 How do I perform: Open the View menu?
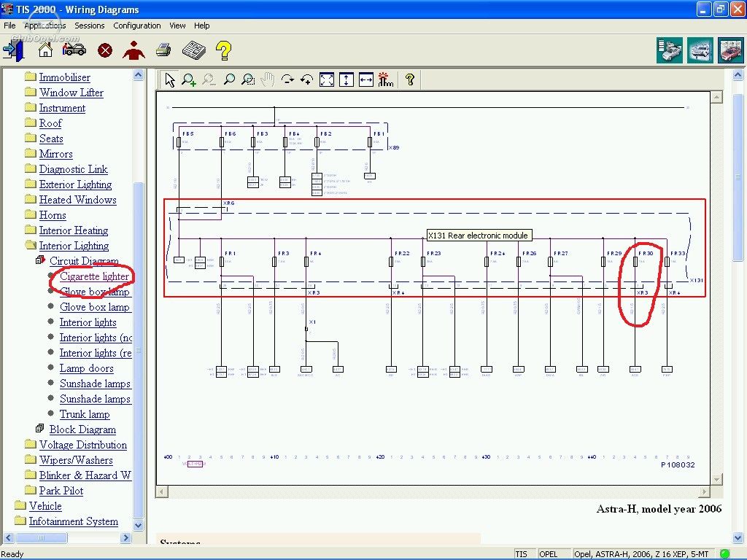pos(177,26)
